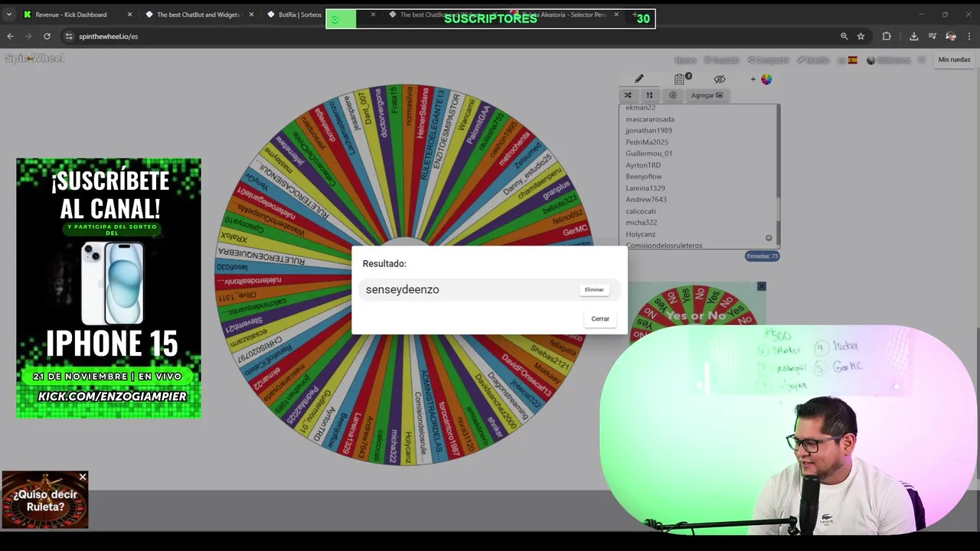Click Guardar in the top navigation
The image size is (980, 551).
click(722, 60)
